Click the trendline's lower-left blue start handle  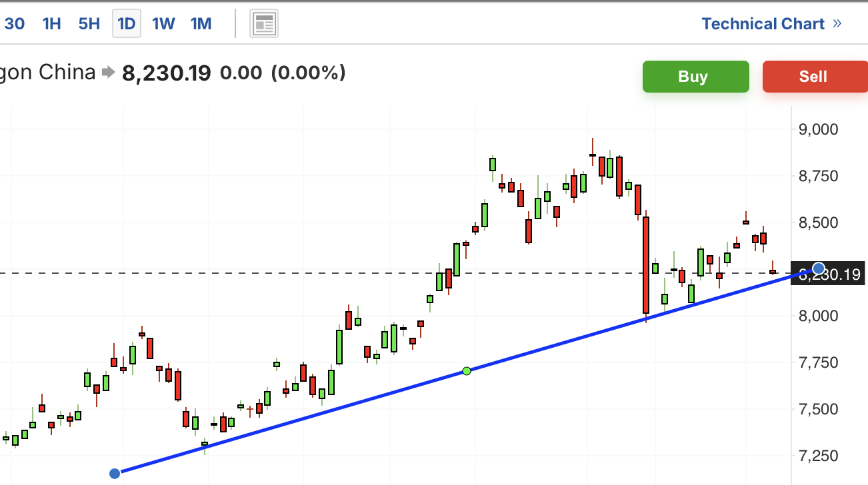coord(115,474)
